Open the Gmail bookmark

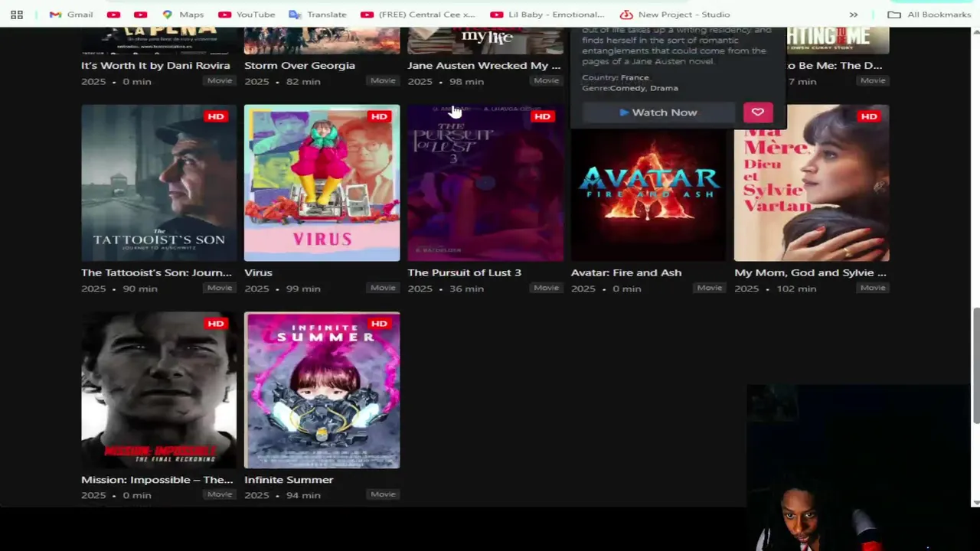(71, 15)
